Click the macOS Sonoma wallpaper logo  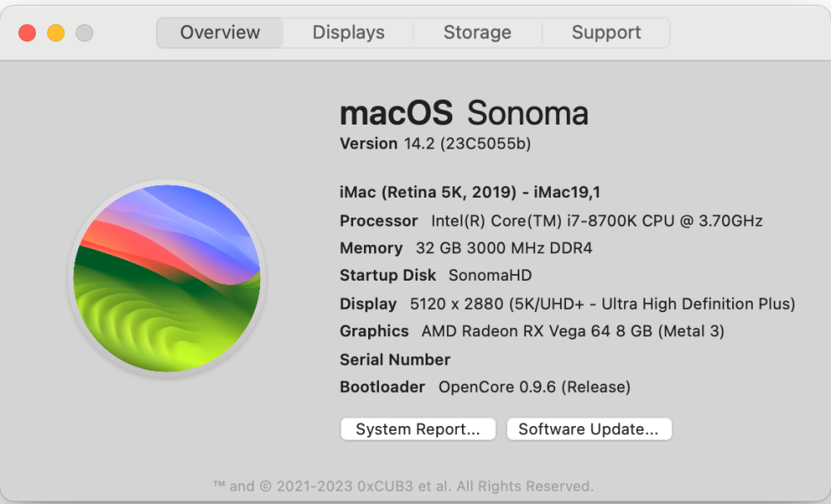pyautogui.click(x=166, y=278)
